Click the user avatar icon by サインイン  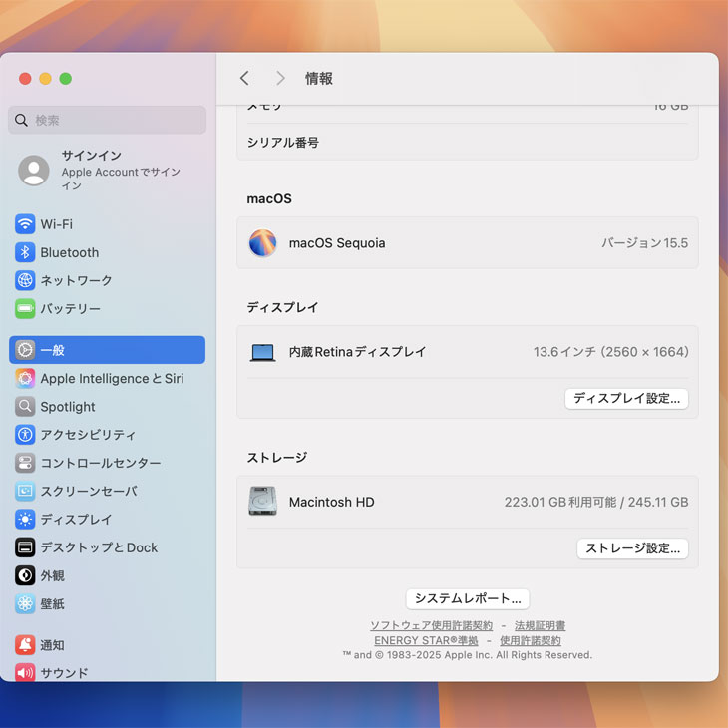[34, 171]
